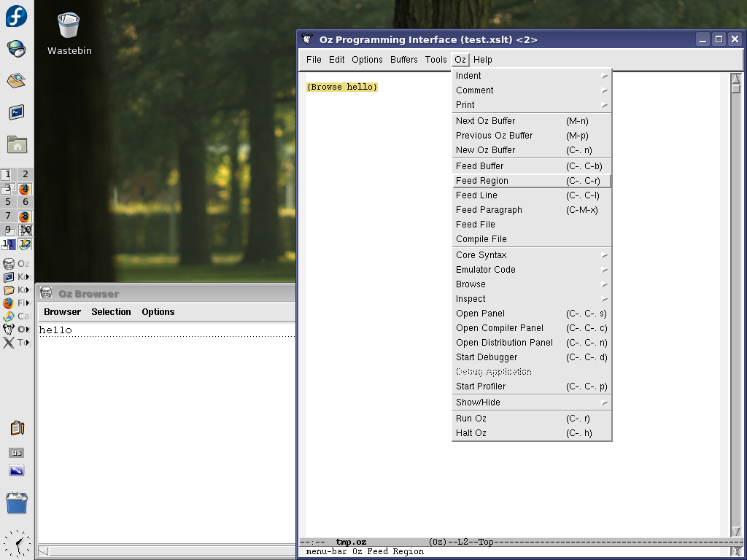Image resolution: width=747 pixels, height=560 pixels.
Task: Click the highlighted {Browse hello} code text
Action: (x=342, y=87)
